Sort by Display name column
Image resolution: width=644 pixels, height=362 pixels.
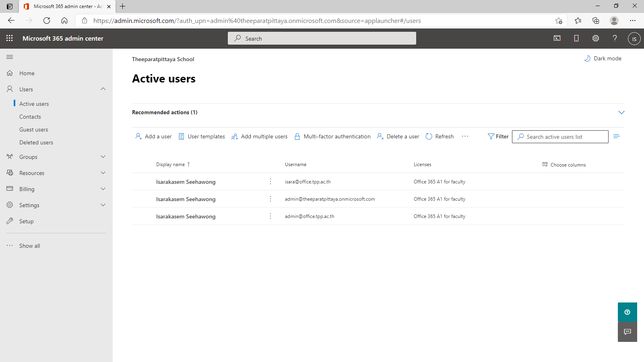click(x=173, y=165)
